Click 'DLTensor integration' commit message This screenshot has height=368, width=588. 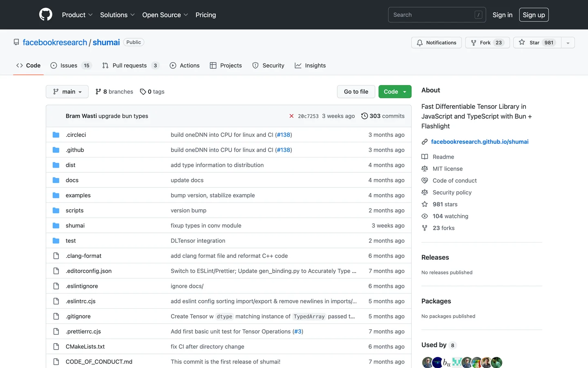pyautogui.click(x=198, y=240)
